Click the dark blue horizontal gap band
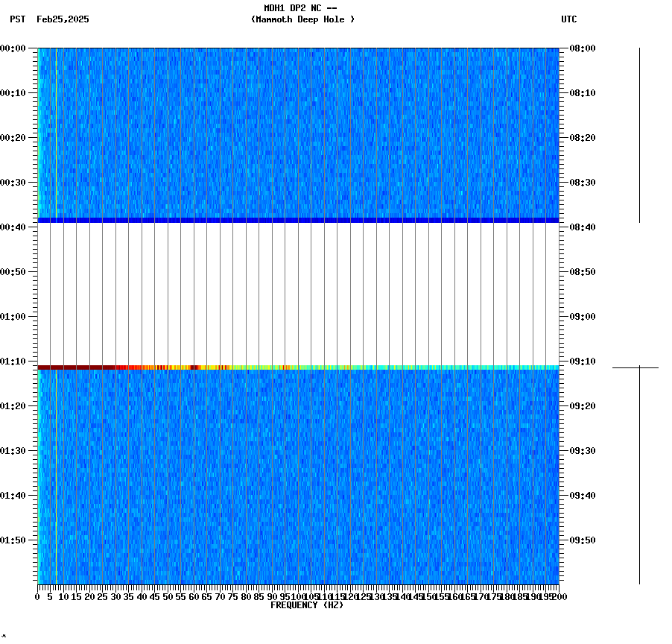 pos(298,219)
